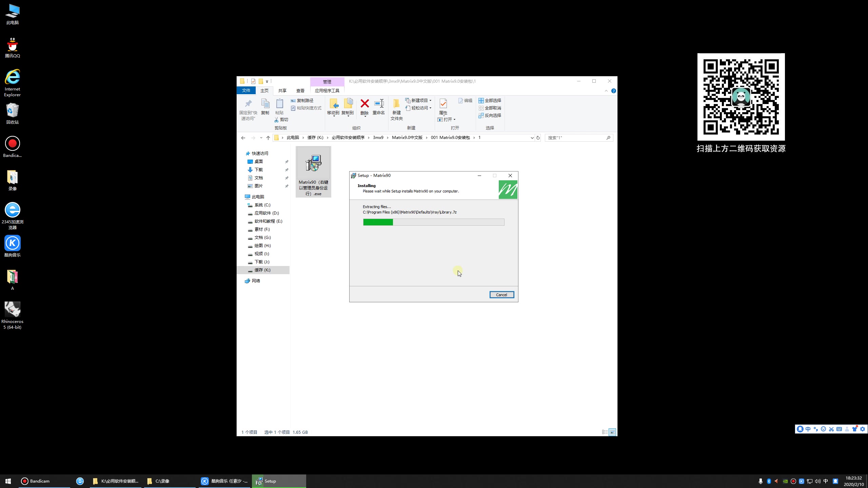Click the volume icon in system tray
Viewport: 868px width, 488px height.
point(818,481)
